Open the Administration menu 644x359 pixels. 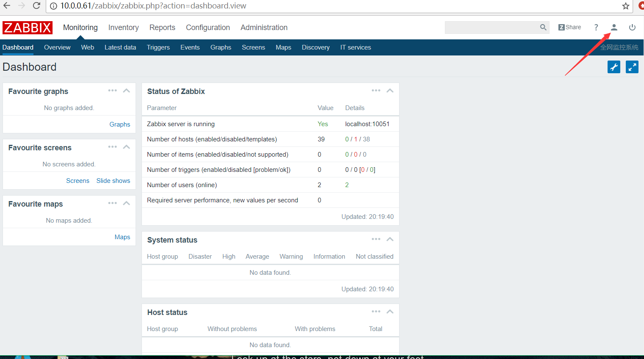coord(264,28)
